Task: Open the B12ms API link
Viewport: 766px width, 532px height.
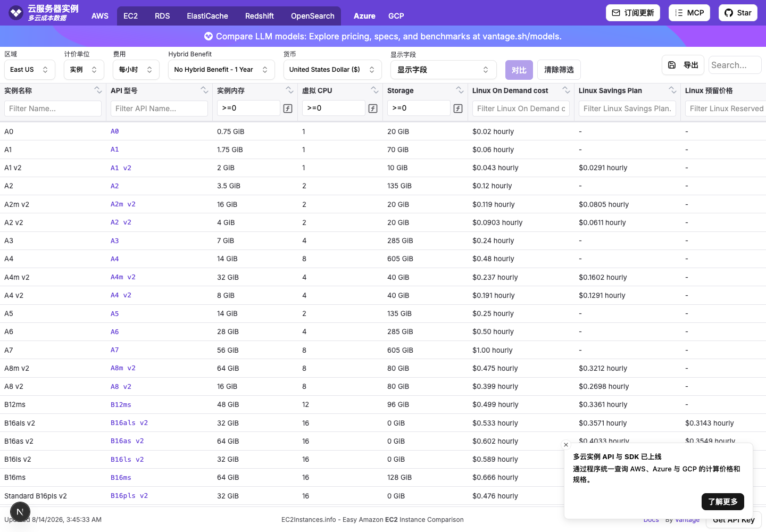Action: [121, 405]
